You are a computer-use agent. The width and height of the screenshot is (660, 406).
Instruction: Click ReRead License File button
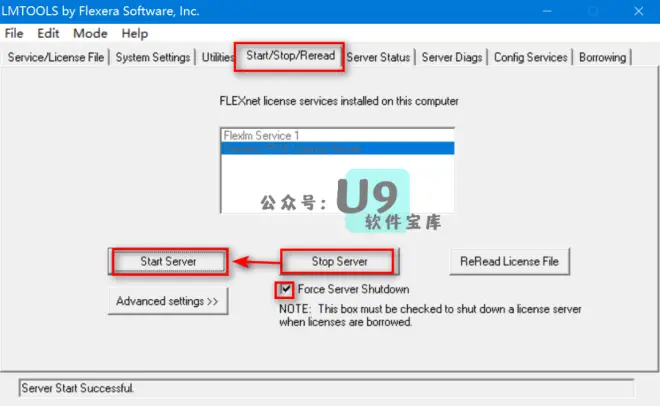509,261
